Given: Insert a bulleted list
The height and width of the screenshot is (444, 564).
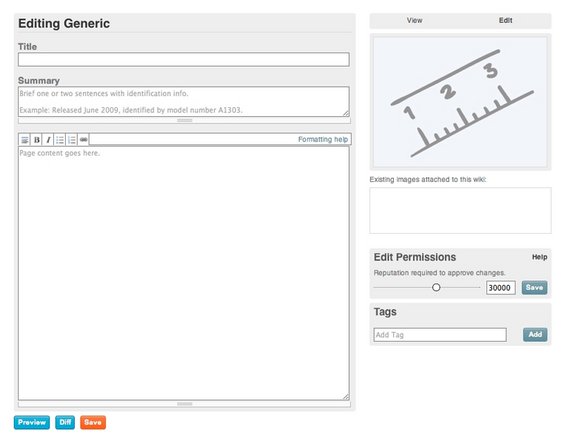Looking at the screenshot, I should (x=60, y=140).
